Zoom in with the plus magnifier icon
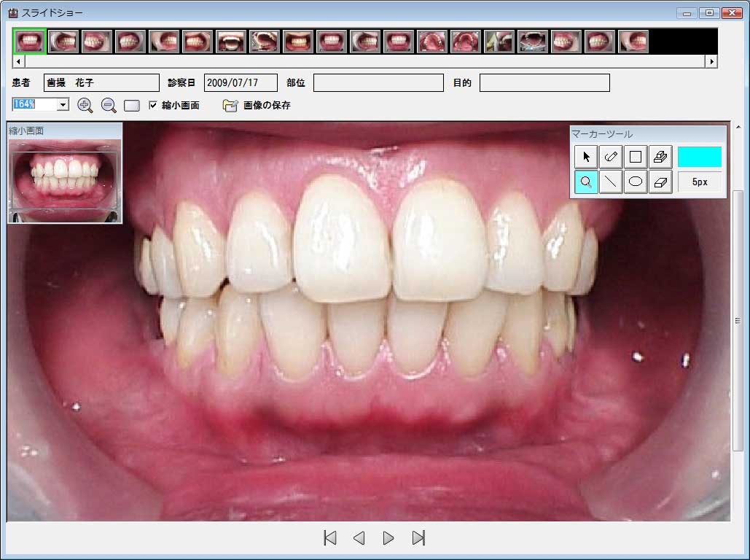Viewport: 750px width, 560px height. click(85, 105)
